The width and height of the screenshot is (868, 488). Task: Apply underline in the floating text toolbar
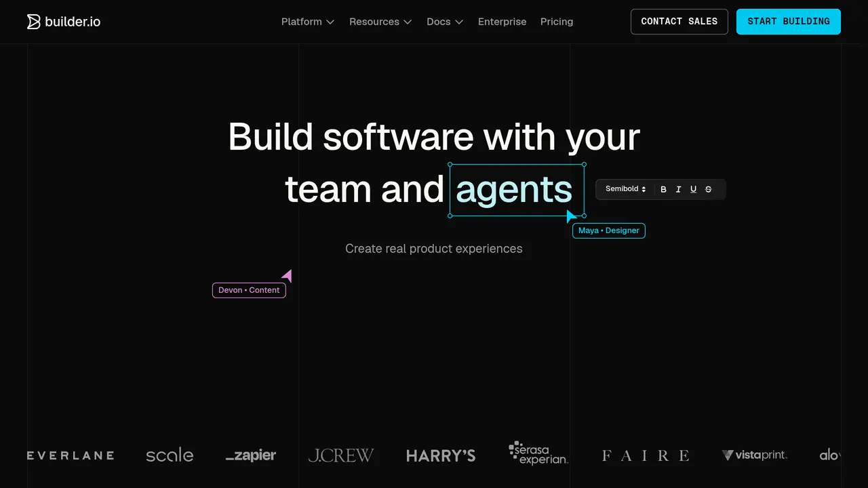tap(693, 190)
